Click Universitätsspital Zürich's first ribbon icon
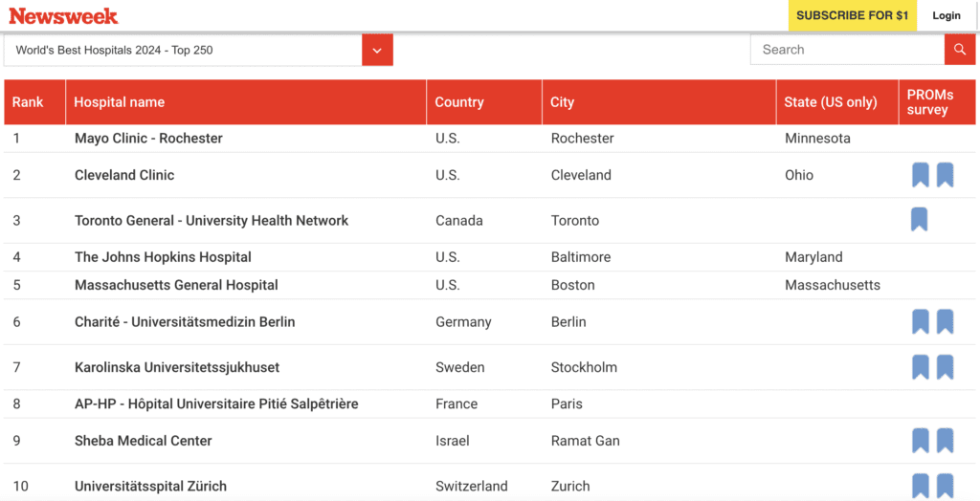Viewport: 980px width, 501px height. [x=920, y=486]
